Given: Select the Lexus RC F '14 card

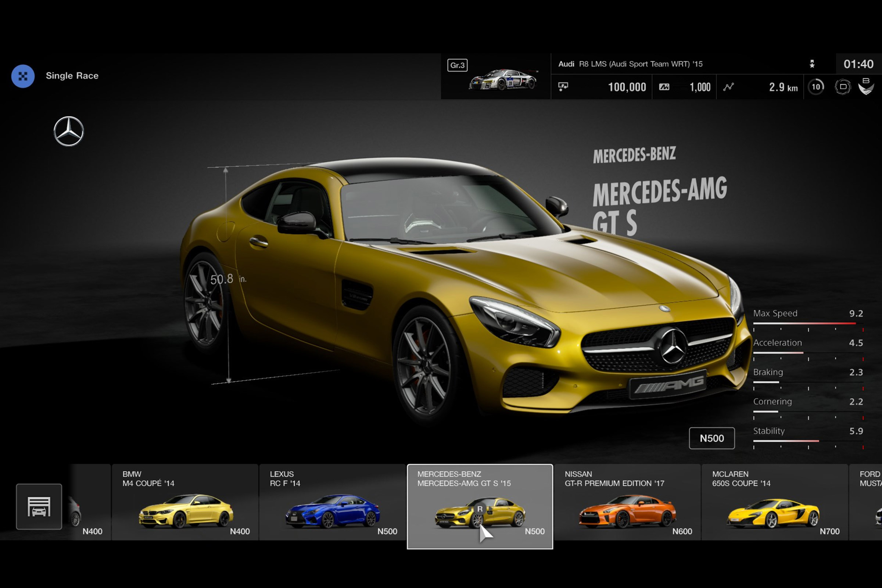Looking at the screenshot, I should click(x=333, y=502).
